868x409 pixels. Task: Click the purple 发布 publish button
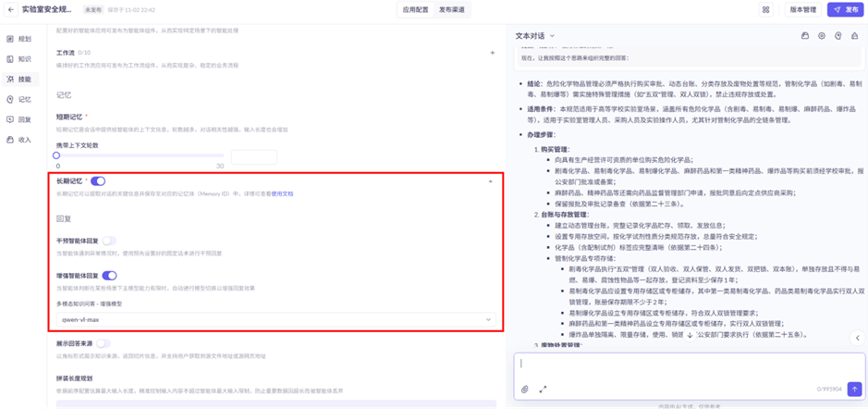845,10
